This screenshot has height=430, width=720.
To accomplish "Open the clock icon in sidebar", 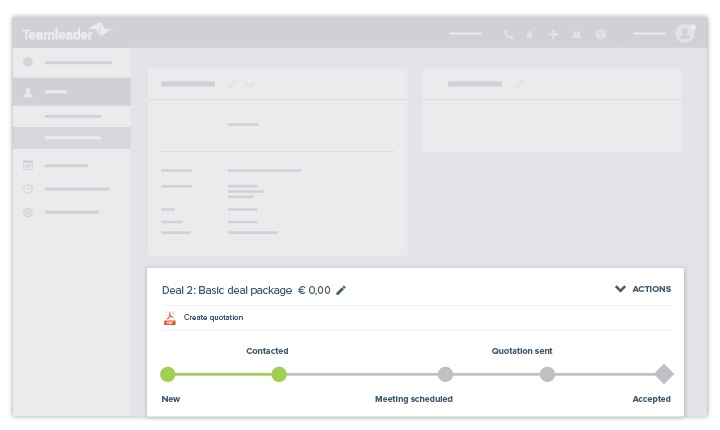I will 28,189.
